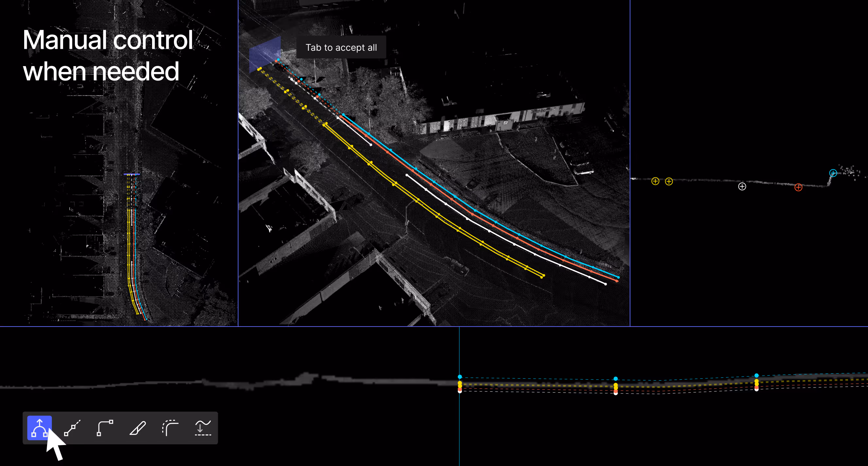Click the white line endpoint at bottom-right of 3D view
The height and width of the screenshot is (466, 868).
605,284
